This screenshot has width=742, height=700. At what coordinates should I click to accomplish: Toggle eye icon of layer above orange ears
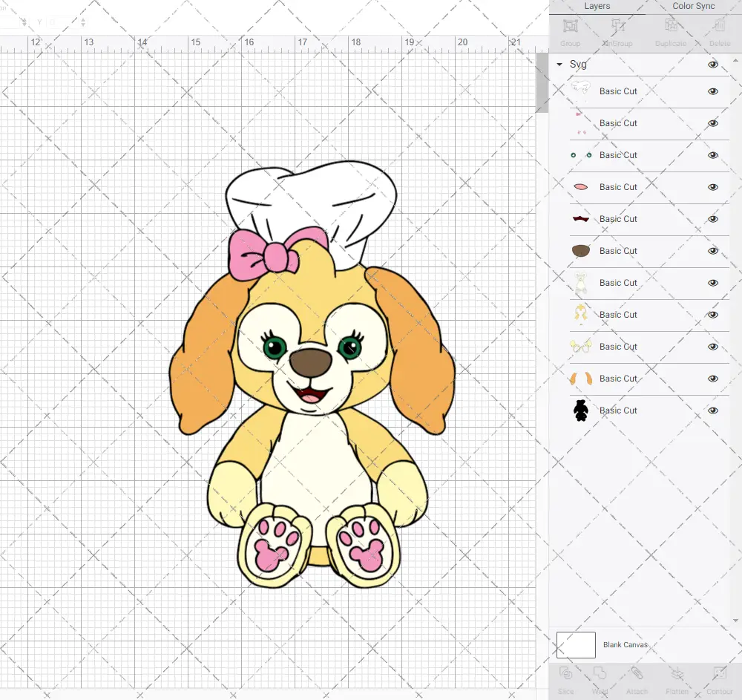712,347
